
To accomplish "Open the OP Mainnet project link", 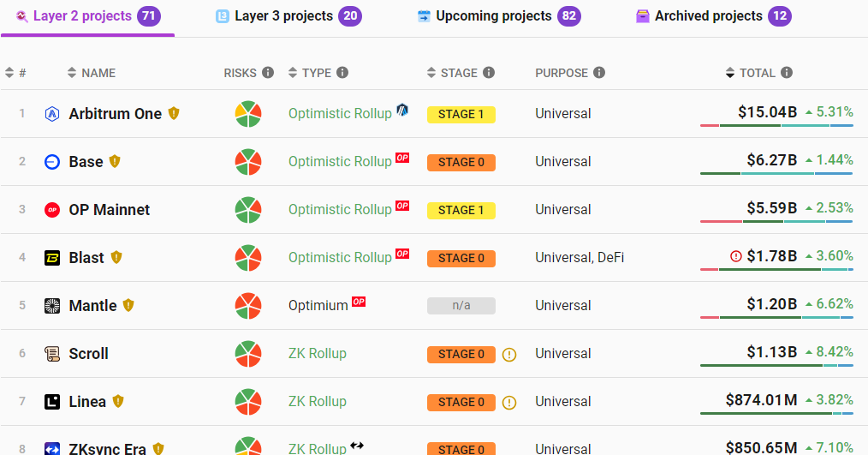I will [109, 209].
